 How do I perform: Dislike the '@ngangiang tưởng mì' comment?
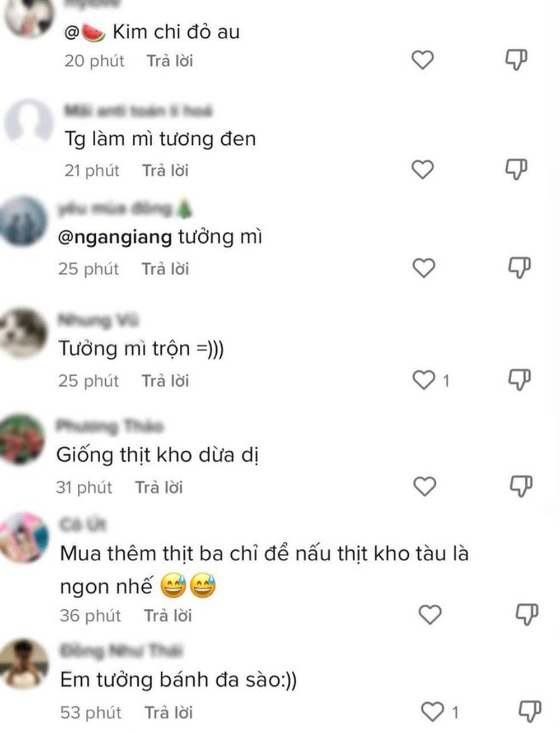519,267
